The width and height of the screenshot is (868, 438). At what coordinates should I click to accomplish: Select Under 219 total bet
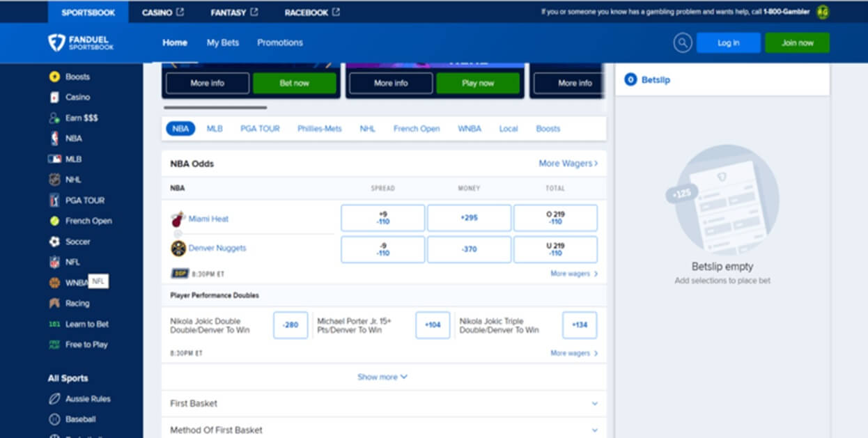(555, 249)
